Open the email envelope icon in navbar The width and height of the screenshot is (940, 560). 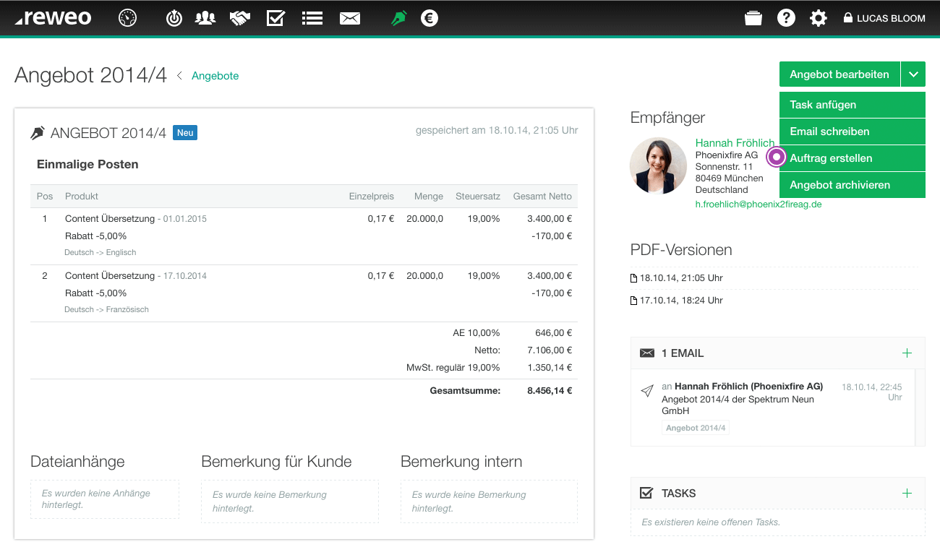click(x=350, y=18)
